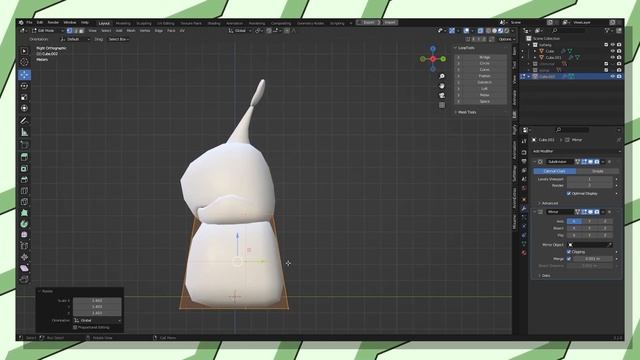Toggle Proportional Editing checkbox
640x360 pixels.
click(75, 327)
